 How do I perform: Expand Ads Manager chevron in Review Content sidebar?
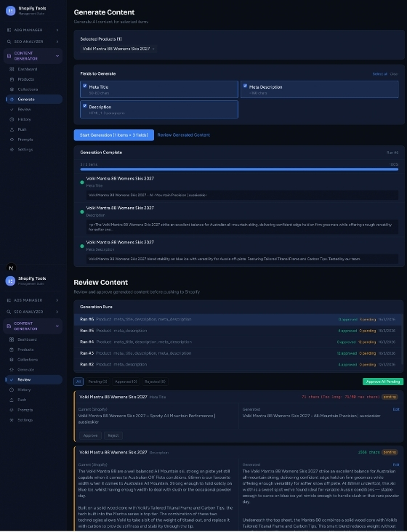point(57,300)
